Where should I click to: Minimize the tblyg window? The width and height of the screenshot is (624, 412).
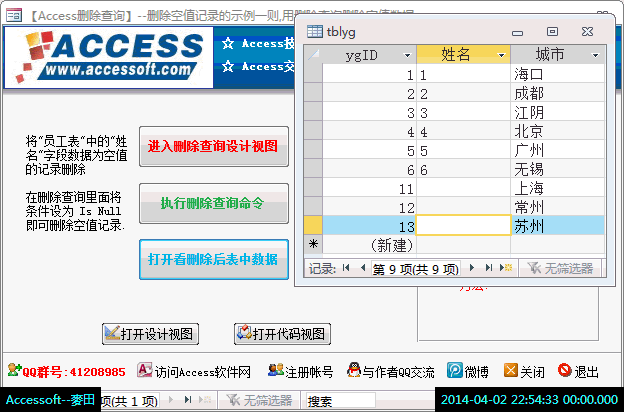(517, 33)
